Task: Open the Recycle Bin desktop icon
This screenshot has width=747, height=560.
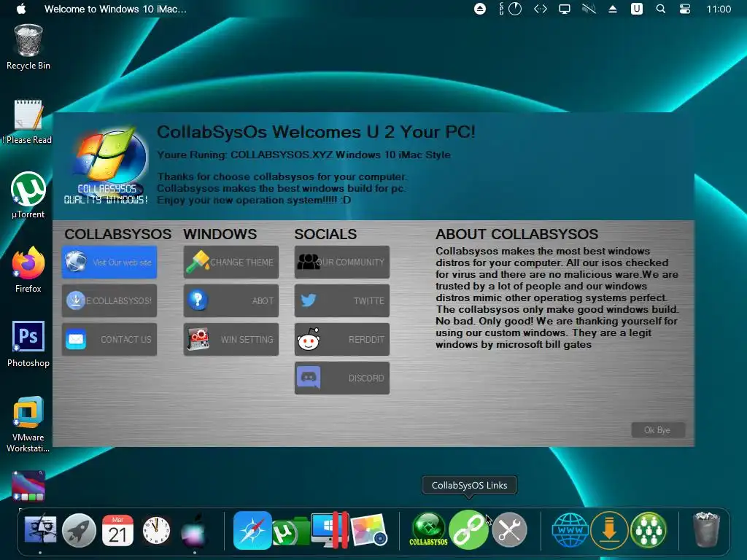Action: coord(28,47)
